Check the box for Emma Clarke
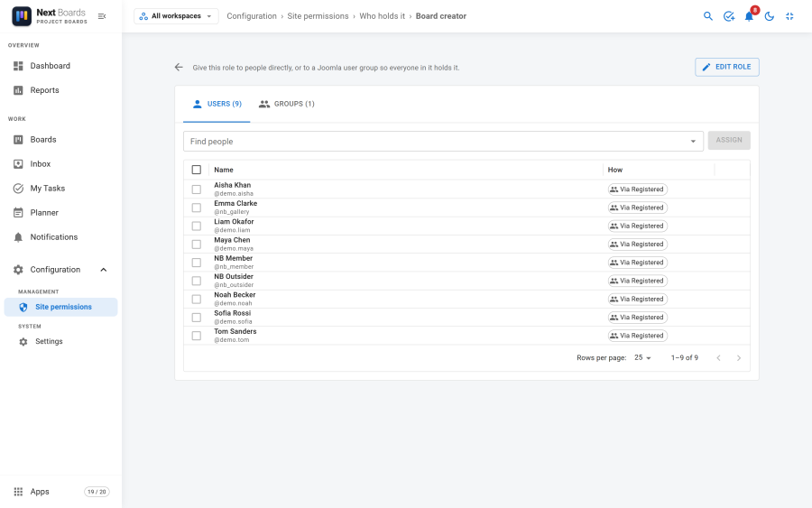This screenshot has width=812, height=508. click(x=197, y=208)
